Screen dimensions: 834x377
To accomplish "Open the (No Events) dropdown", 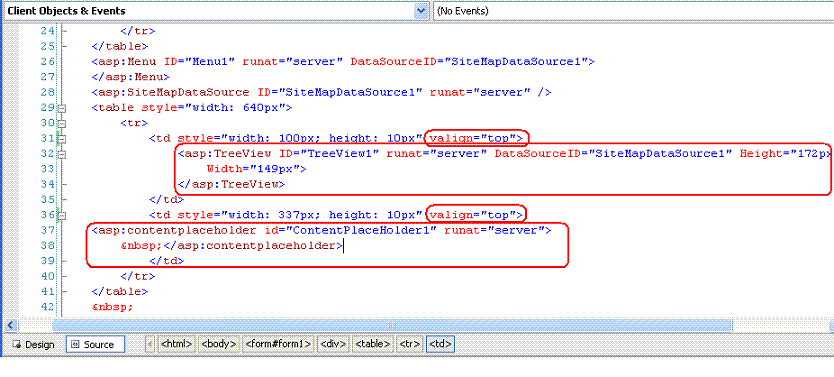I will coord(633,11).
